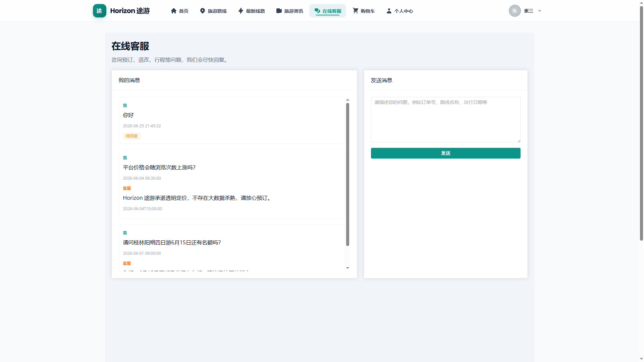This screenshot has height=362, width=644.
Task: Click the news icon beside 旅游资讯
Action: click(x=279, y=11)
